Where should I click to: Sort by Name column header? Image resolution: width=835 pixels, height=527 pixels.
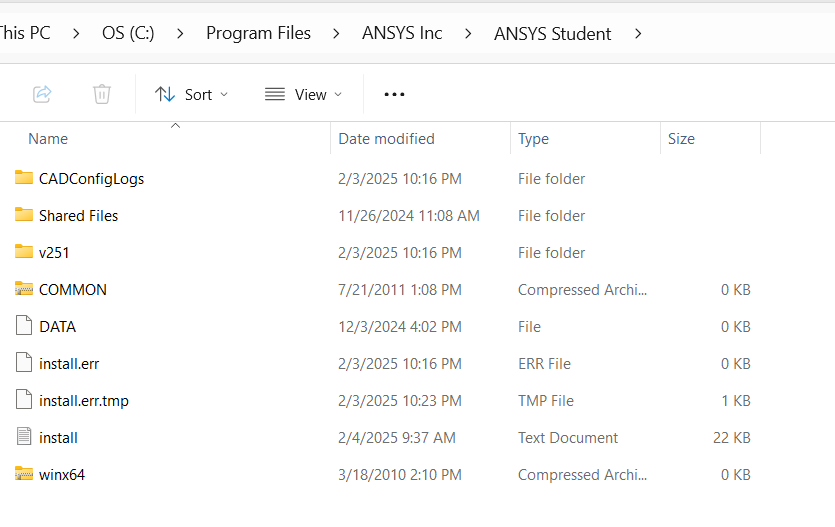coord(48,139)
